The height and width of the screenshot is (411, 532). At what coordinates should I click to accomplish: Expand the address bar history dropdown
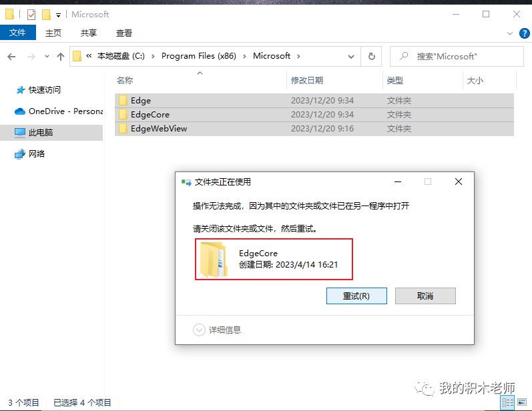pos(351,57)
